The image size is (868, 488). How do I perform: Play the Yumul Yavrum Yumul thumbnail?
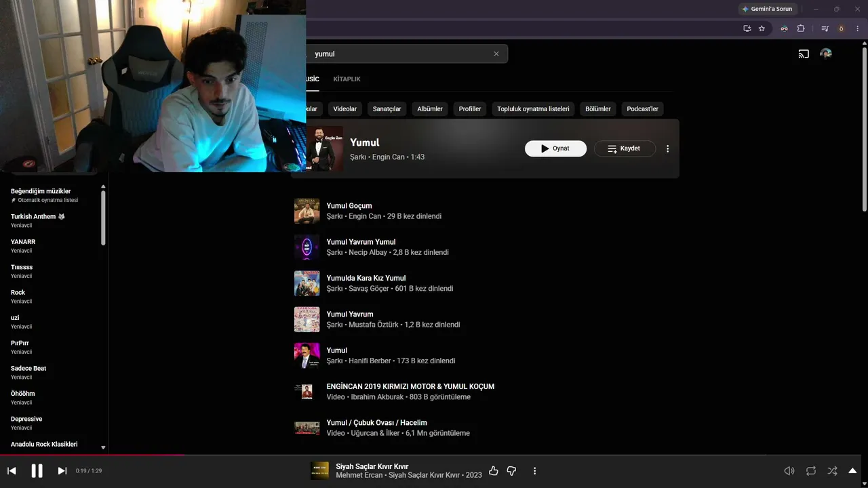pos(307,247)
